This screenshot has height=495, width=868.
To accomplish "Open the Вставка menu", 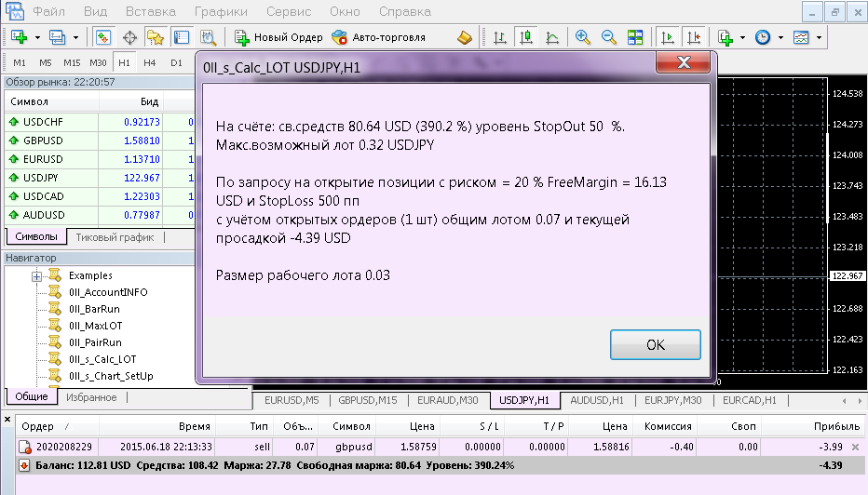I will [151, 11].
